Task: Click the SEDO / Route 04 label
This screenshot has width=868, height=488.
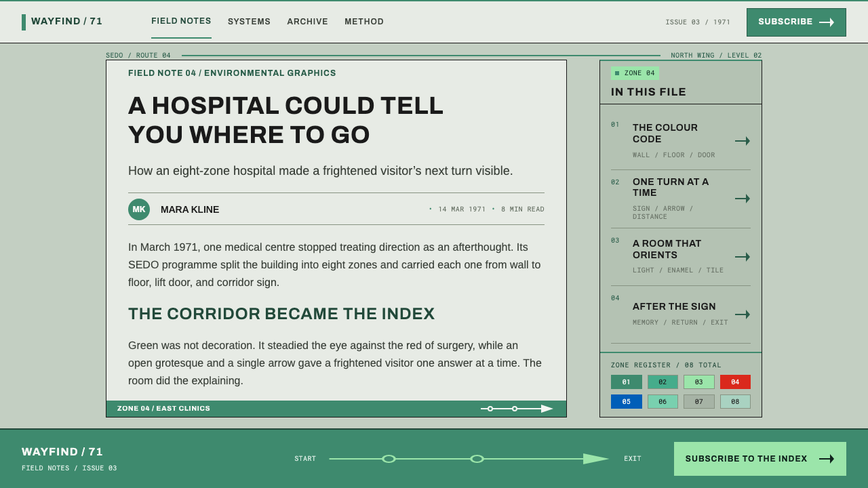Action: [138, 56]
